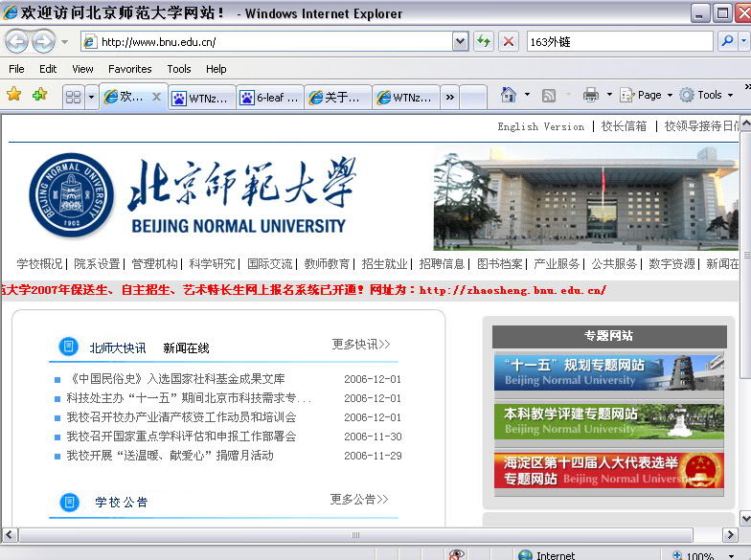Click the Beijing Normal University round seal logo
751x560 pixels.
[71, 195]
